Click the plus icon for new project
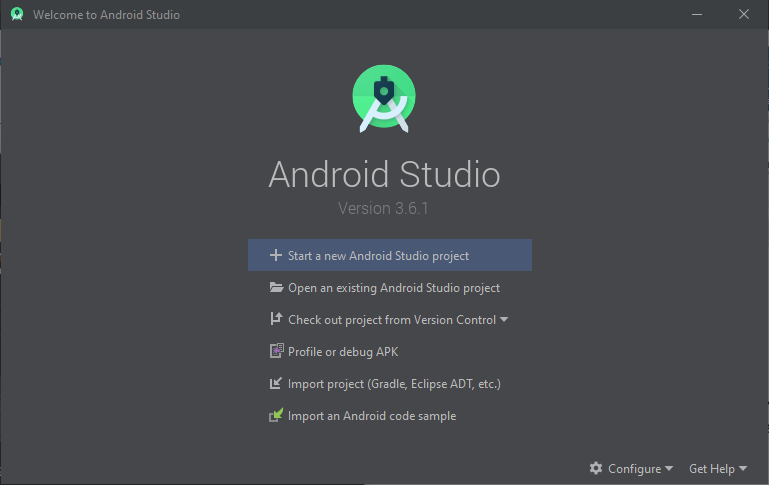Image resolution: width=769 pixels, height=485 pixels. click(276, 255)
